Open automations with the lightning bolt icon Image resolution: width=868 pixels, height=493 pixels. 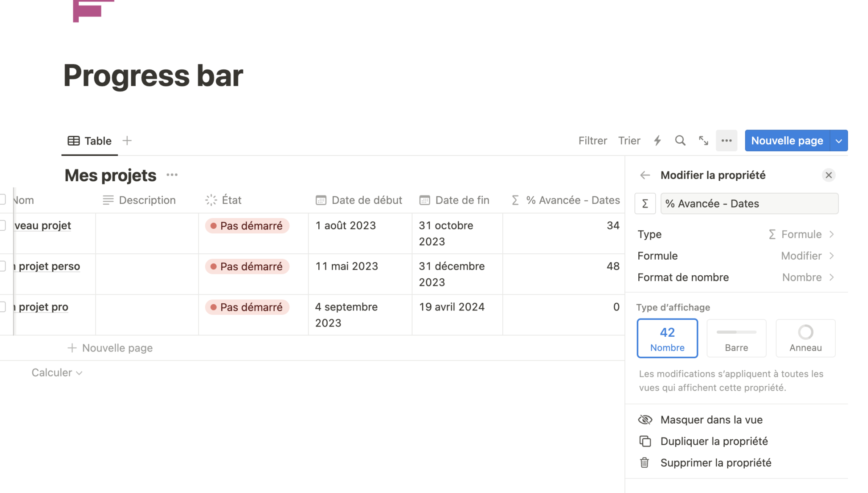click(x=657, y=141)
